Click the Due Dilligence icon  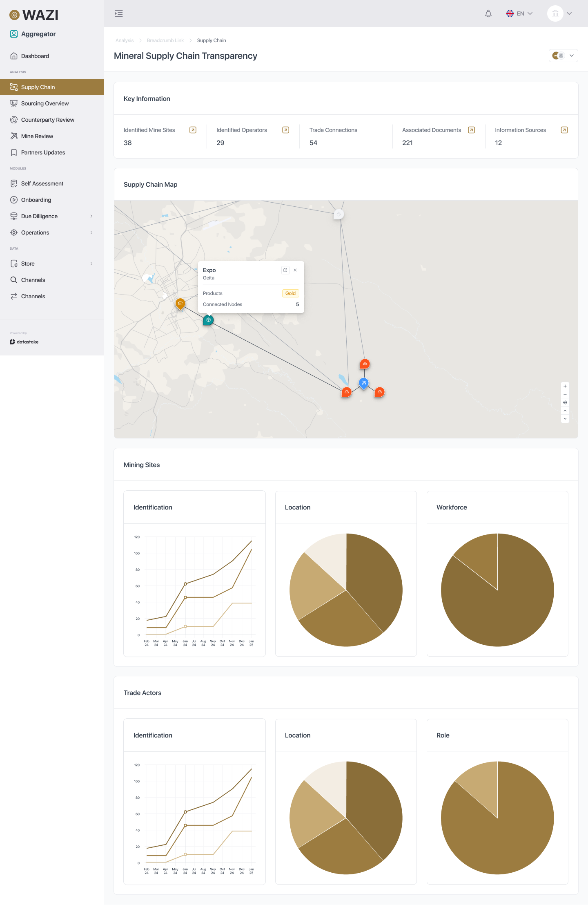[14, 216]
